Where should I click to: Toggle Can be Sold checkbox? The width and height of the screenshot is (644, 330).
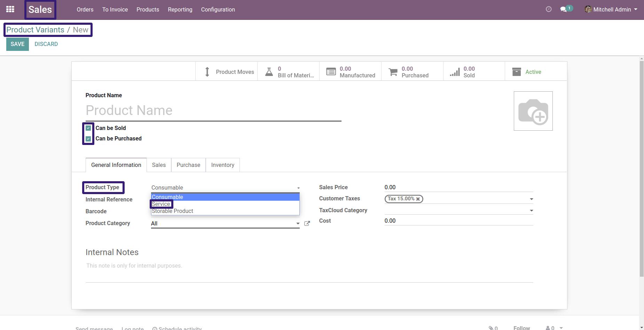pyautogui.click(x=88, y=128)
